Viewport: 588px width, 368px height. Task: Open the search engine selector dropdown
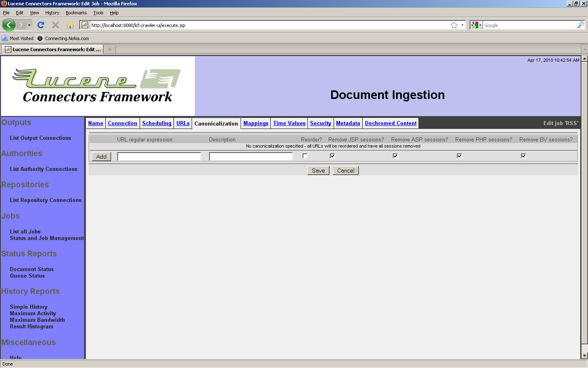(x=476, y=25)
